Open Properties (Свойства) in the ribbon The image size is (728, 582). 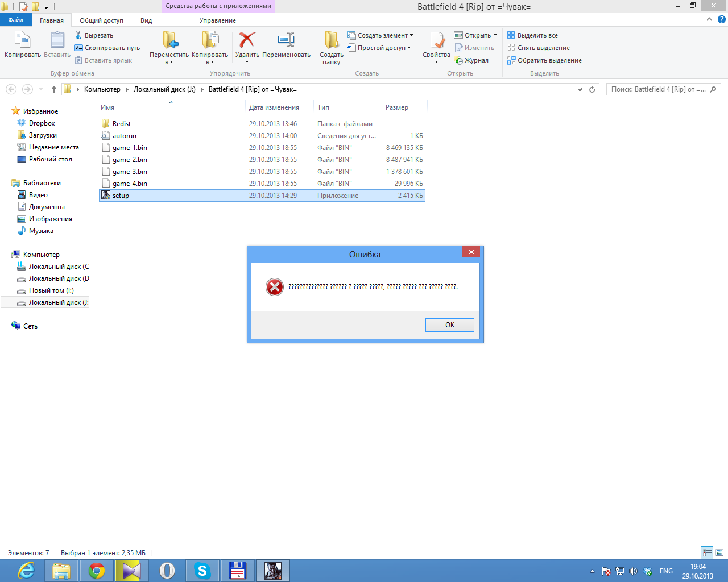pos(437,47)
